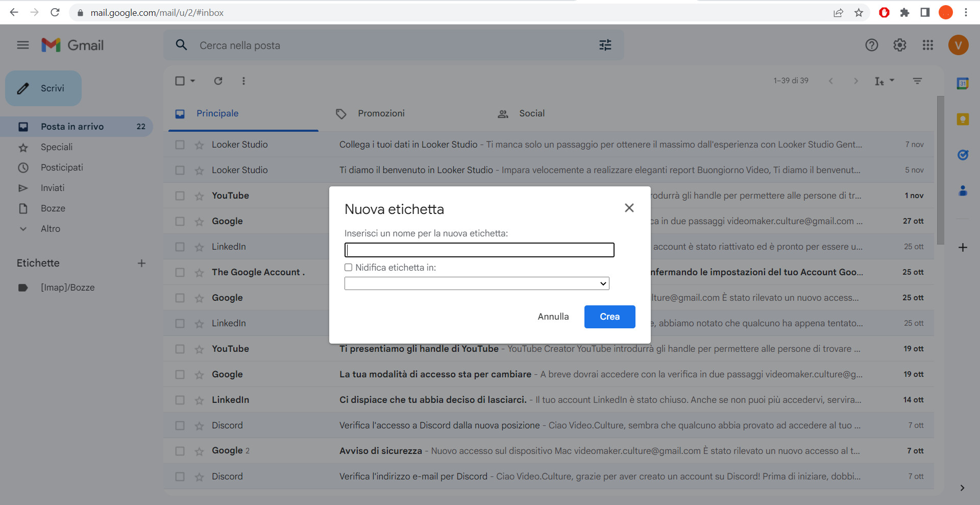Select the checkbox for the Discord email
The image size is (980, 505).
[180, 425]
